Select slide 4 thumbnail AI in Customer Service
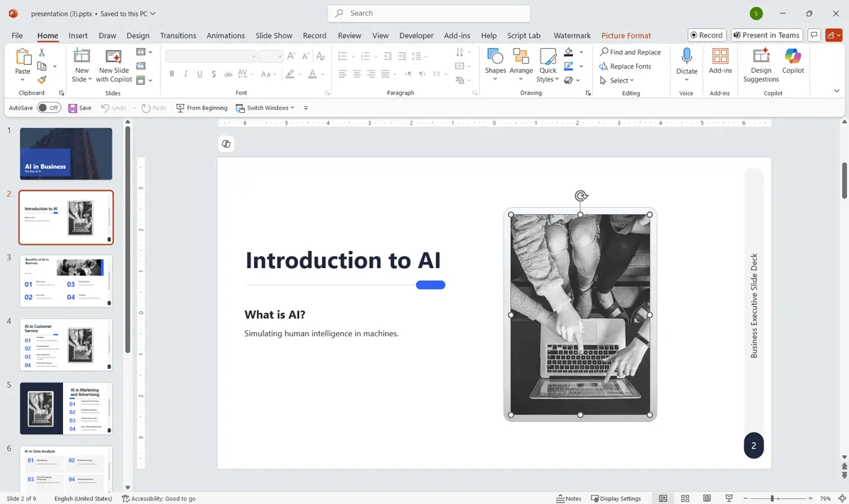Image resolution: width=849 pixels, height=504 pixels. pos(66,344)
